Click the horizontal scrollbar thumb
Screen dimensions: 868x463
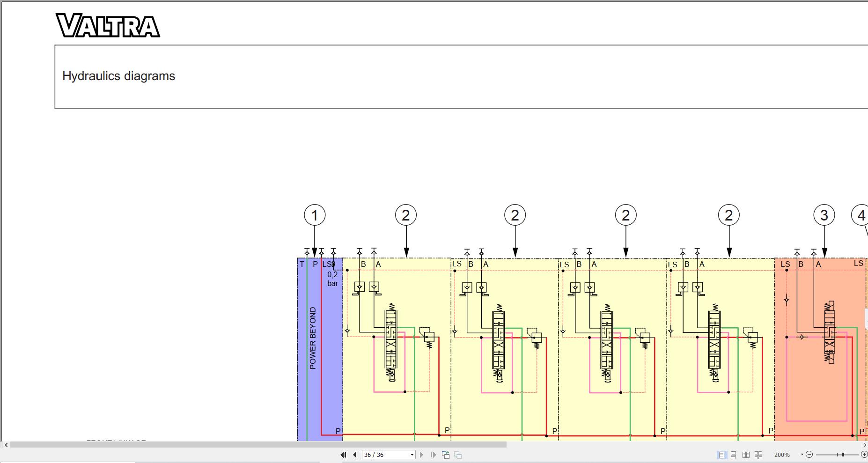258,445
